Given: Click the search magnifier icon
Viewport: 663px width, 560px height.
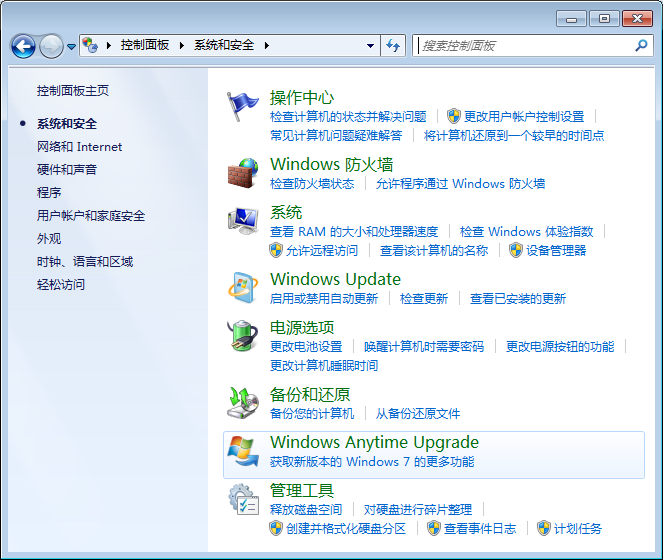Looking at the screenshot, I should click(641, 45).
